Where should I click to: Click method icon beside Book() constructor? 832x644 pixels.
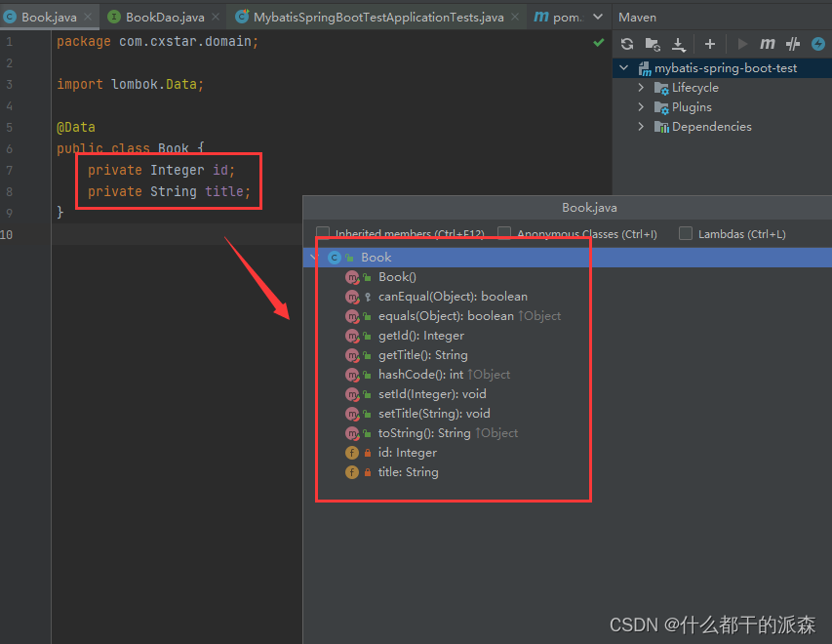[x=352, y=277]
